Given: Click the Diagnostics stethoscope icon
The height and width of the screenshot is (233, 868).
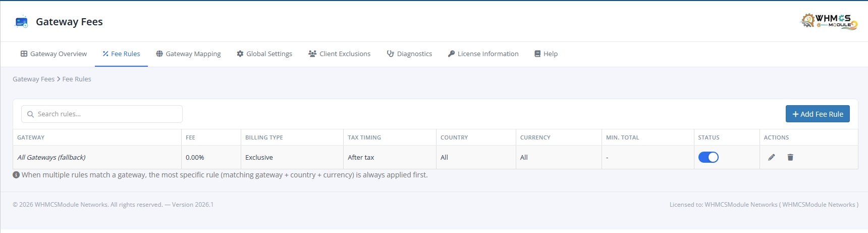Looking at the screenshot, I should tap(390, 54).
